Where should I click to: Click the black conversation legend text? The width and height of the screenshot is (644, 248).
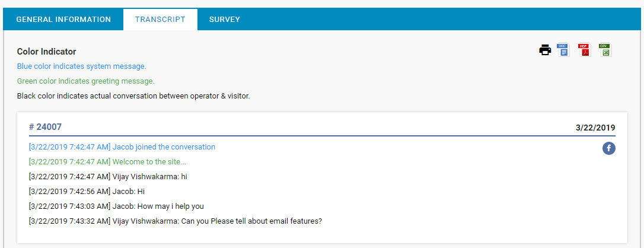(x=133, y=96)
